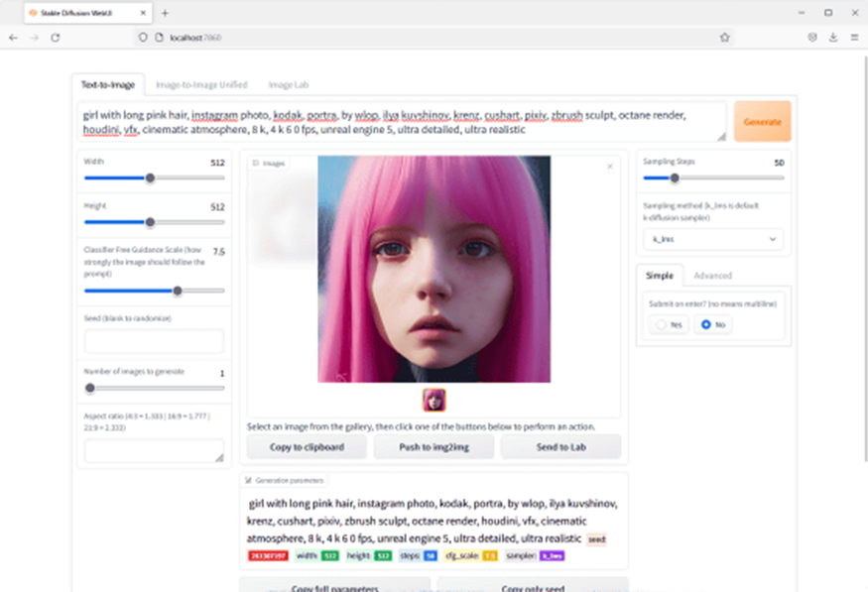The width and height of the screenshot is (868, 592).
Task: Click the purple sampler k_lms tag
Action: pyautogui.click(x=552, y=555)
